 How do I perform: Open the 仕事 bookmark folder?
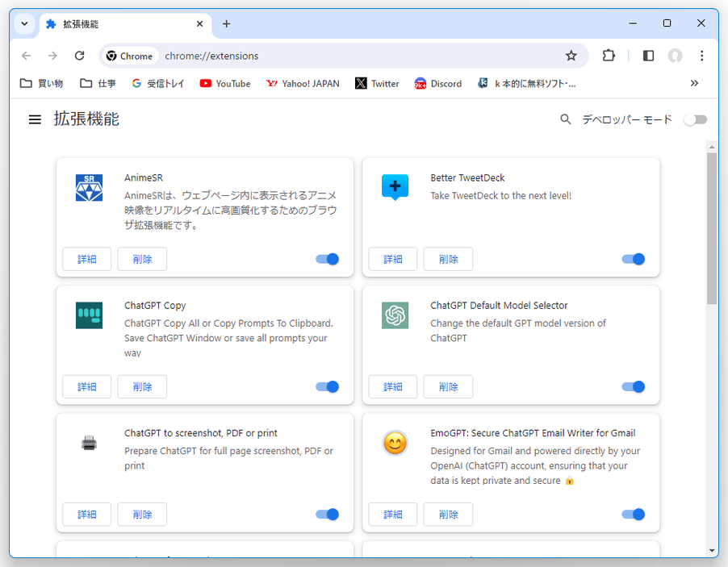point(98,84)
